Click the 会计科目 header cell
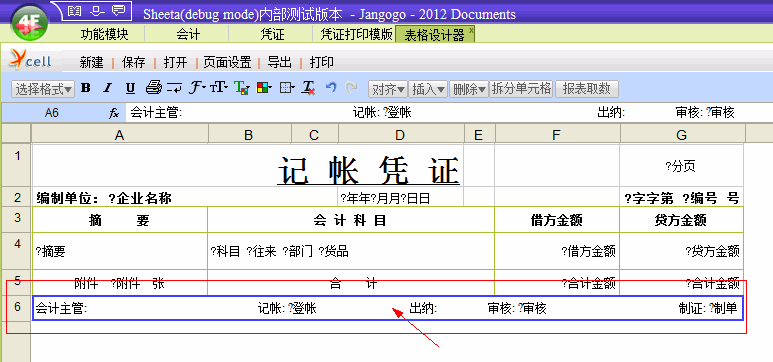773x362 pixels. 351,220
